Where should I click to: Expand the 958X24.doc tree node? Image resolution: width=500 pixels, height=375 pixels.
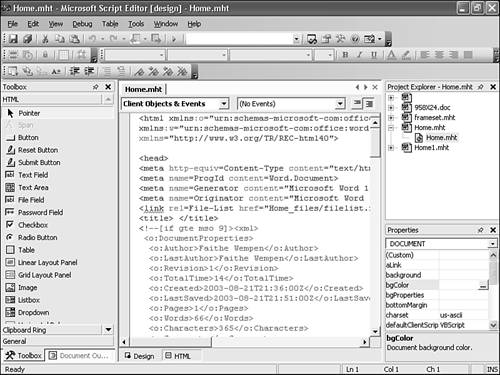tap(391, 108)
